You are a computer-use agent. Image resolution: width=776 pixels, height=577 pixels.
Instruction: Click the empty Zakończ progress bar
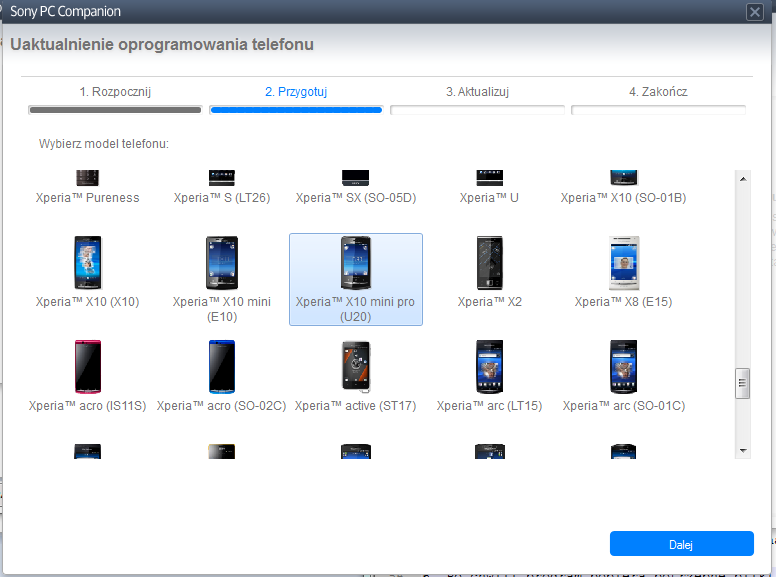(x=658, y=110)
